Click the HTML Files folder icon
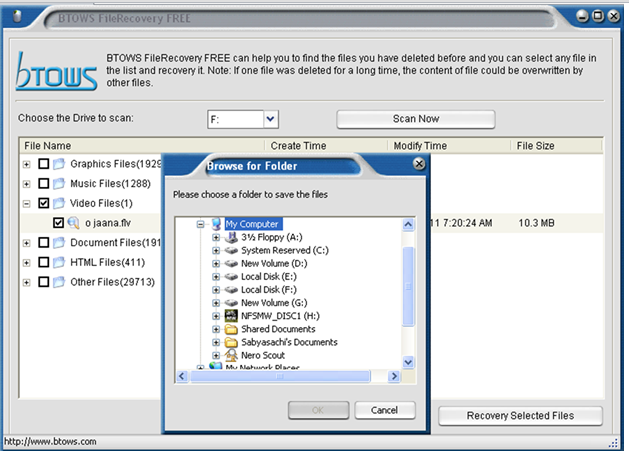 click(59, 262)
